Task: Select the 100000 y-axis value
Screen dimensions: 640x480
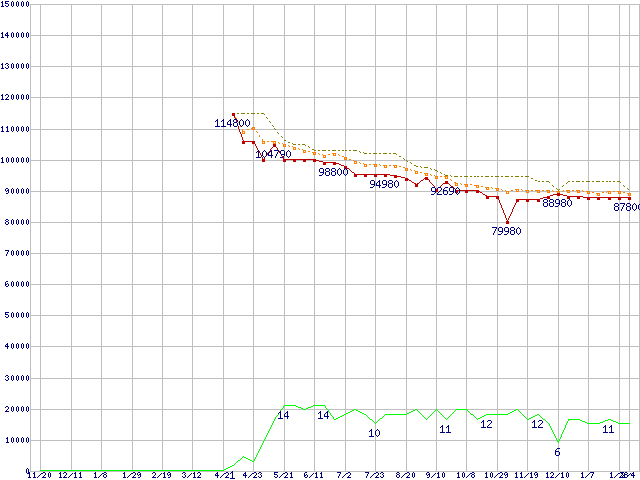Action: [x=15, y=160]
